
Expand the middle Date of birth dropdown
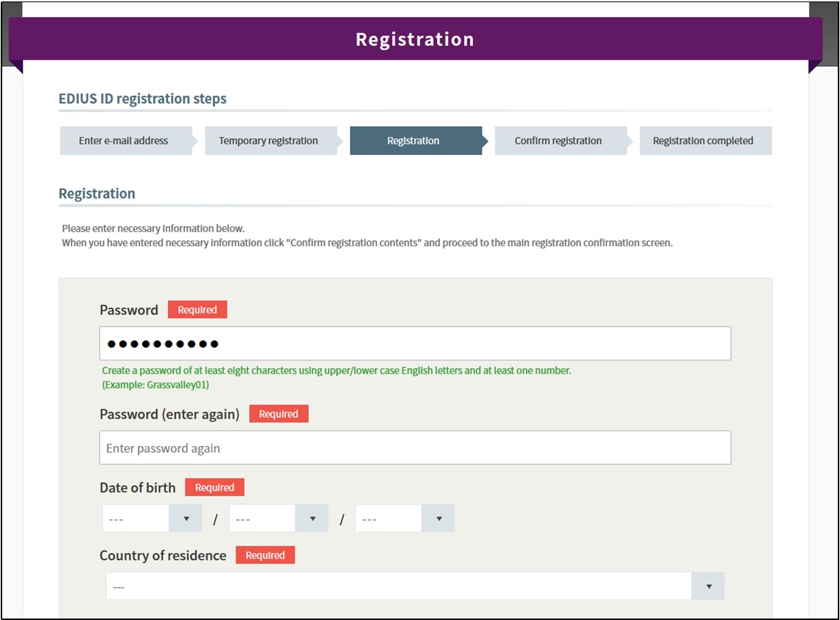tap(279, 519)
